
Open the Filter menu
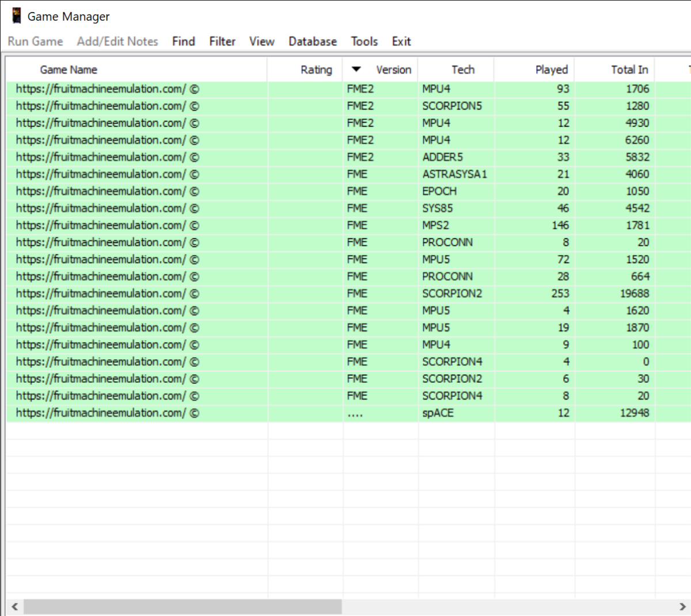[x=222, y=41]
